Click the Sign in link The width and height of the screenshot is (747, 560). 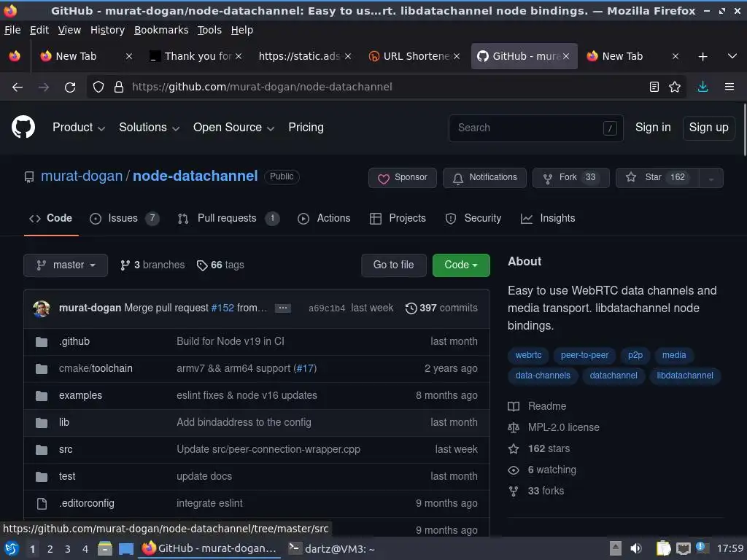[x=653, y=128]
